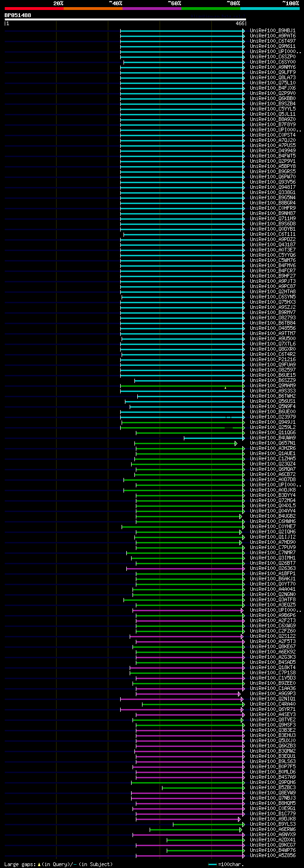Viewport: 304px width, 868px height.
Task: Open hit UniRef100_B9HBJ1
Action: point(273,30)
